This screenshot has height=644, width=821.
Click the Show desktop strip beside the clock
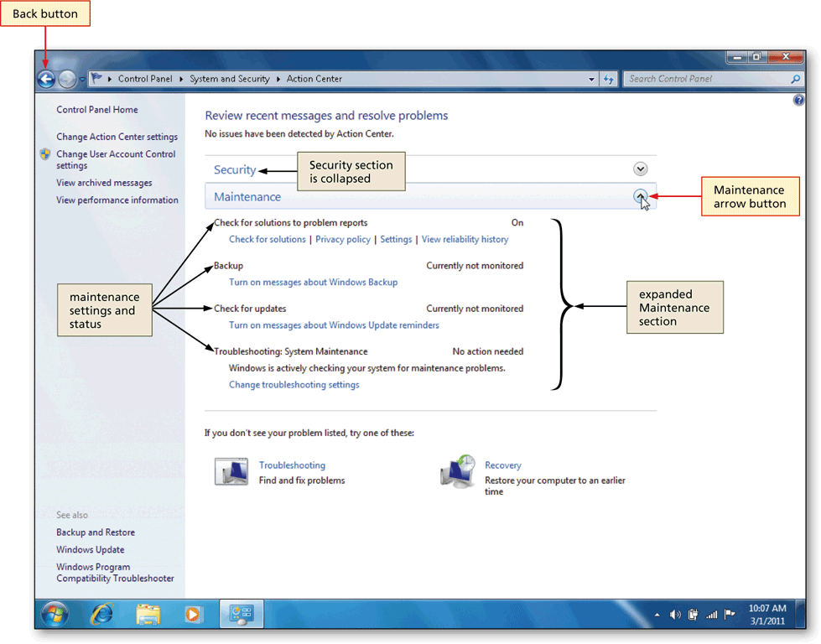[801, 614]
